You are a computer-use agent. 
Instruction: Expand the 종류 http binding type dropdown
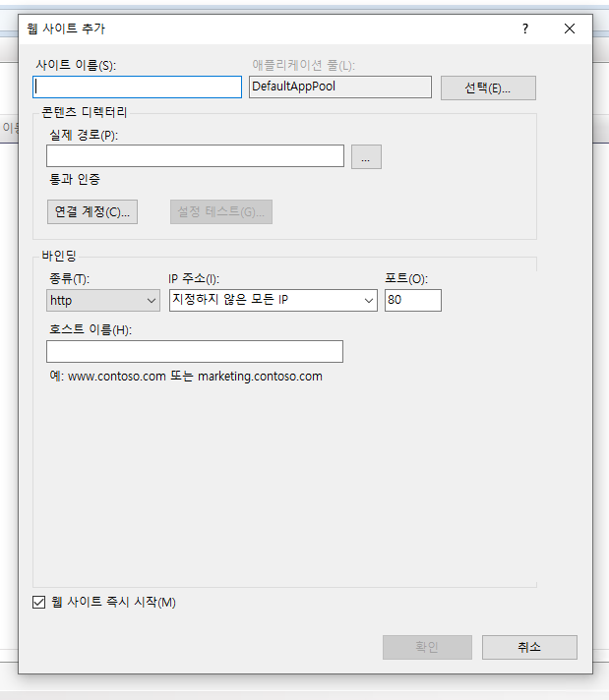103,301
